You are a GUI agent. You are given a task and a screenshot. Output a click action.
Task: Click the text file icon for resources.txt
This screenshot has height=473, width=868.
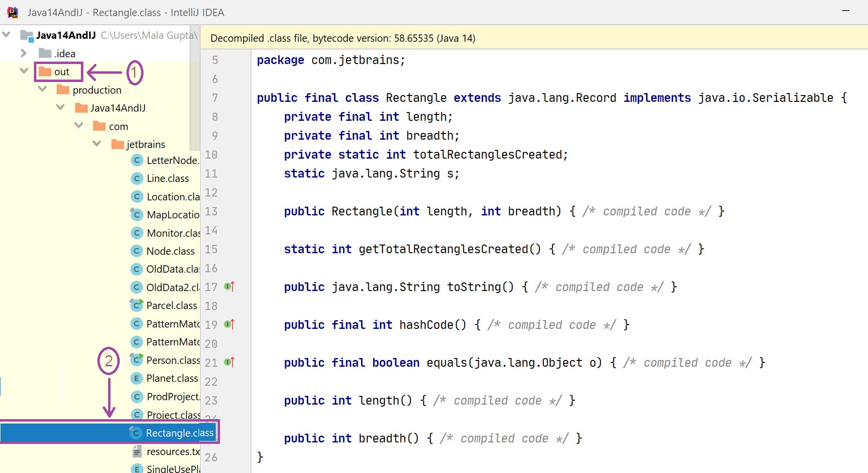[137, 452]
